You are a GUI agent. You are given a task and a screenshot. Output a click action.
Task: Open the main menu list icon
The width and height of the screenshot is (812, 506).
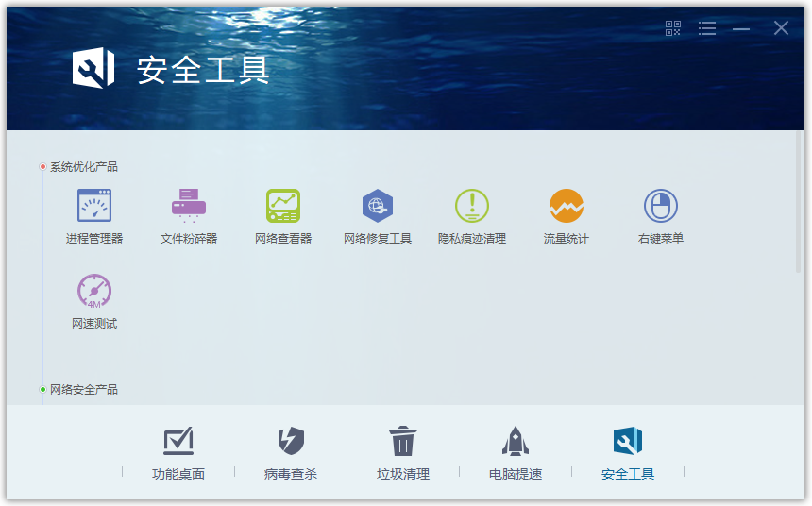click(707, 28)
